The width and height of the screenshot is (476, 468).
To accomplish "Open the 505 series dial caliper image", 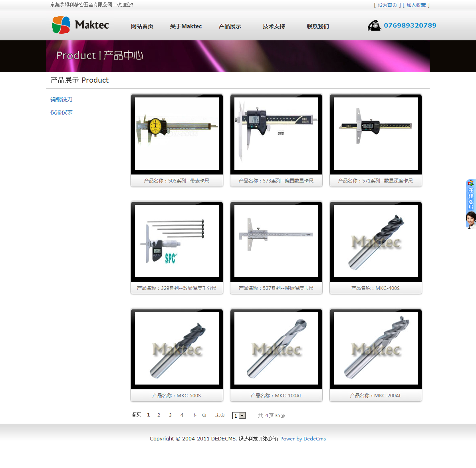I will click(x=177, y=133).
